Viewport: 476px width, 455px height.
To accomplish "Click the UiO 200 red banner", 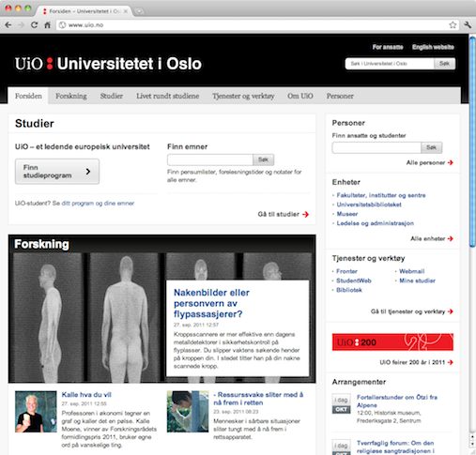I will click(392, 342).
